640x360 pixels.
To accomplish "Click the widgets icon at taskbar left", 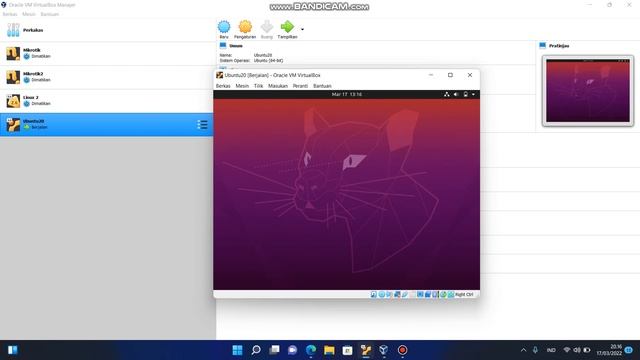I will click(x=13, y=350).
